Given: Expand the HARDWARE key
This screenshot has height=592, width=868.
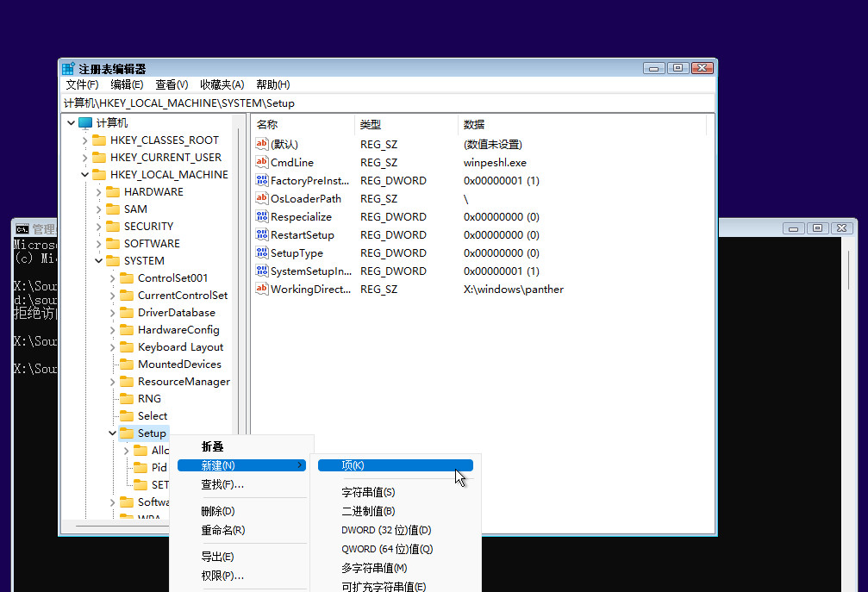Looking at the screenshot, I should coord(98,192).
